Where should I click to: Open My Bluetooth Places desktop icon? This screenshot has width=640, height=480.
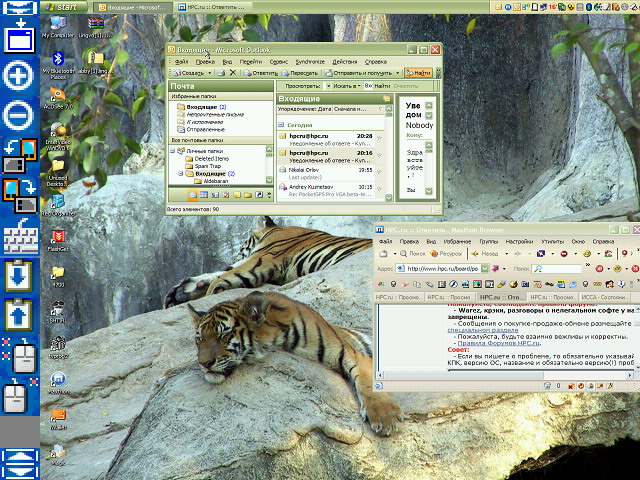58,65
